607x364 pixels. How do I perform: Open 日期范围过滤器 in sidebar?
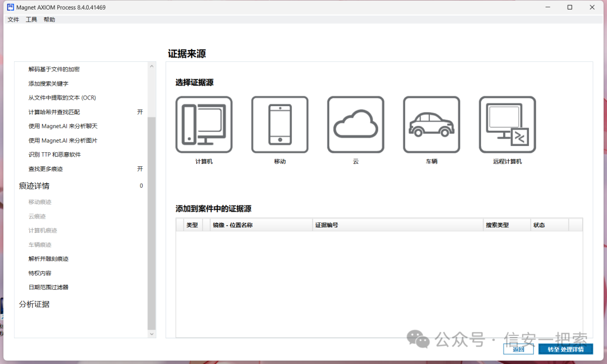pyautogui.click(x=48, y=288)
